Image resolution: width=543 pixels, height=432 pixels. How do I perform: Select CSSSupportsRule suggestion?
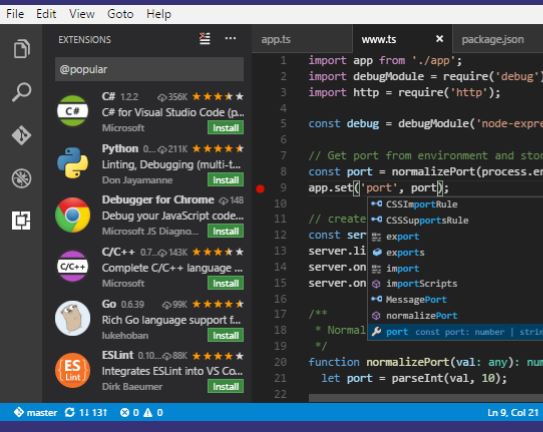[455, 220]
